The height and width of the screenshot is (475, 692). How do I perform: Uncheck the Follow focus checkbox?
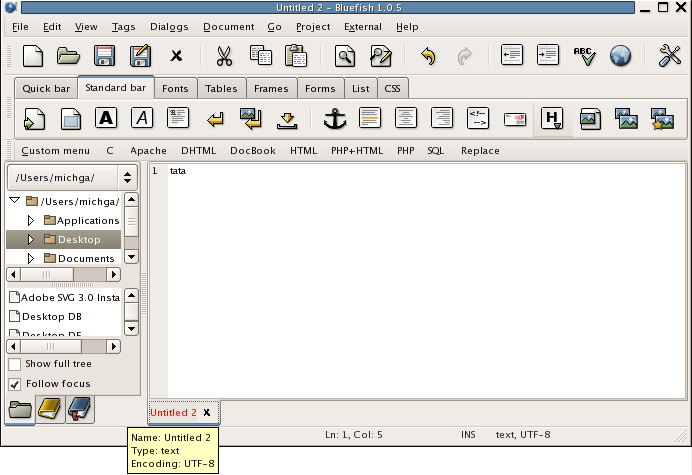[15, 384]
